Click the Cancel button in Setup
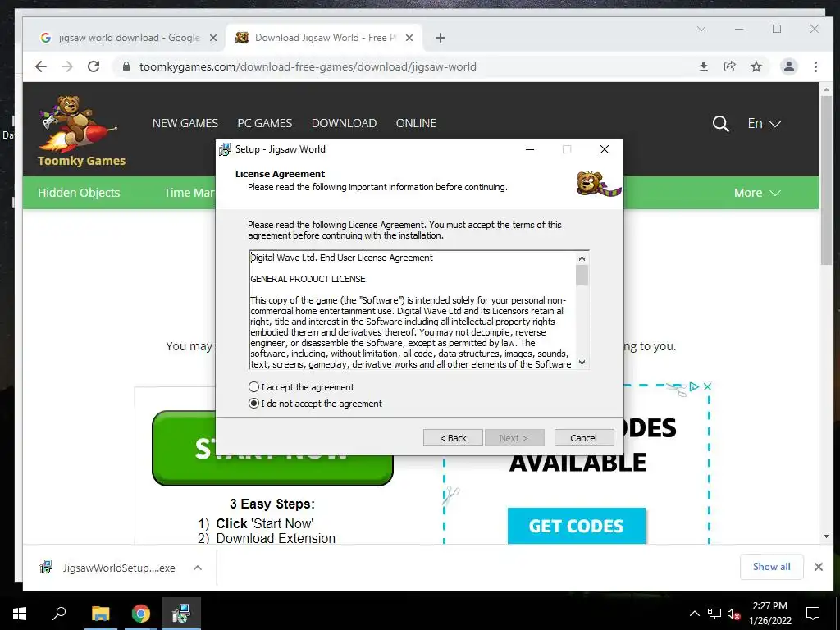This screenshot has height=630, width=840. (583, 438)
